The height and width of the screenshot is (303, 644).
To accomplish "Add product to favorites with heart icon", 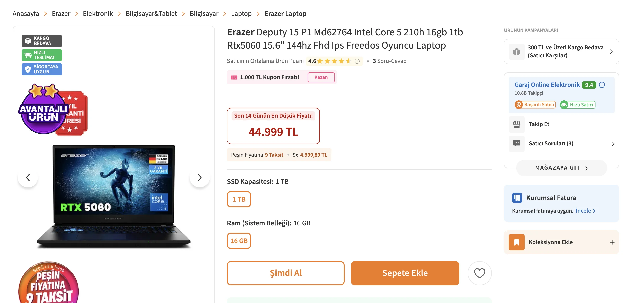I will tap(479, 273).
